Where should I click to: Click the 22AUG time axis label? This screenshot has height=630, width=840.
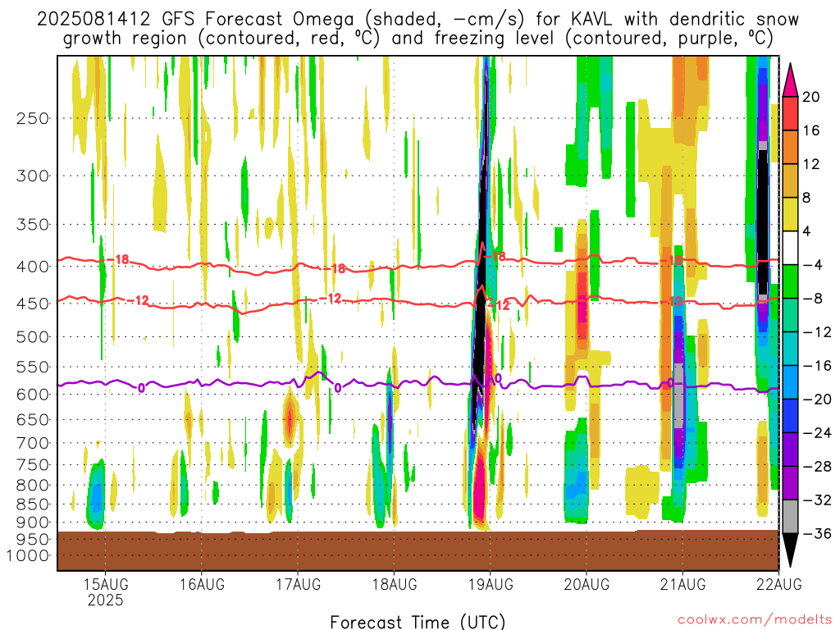pyautogui.click(x=779, y=584)
